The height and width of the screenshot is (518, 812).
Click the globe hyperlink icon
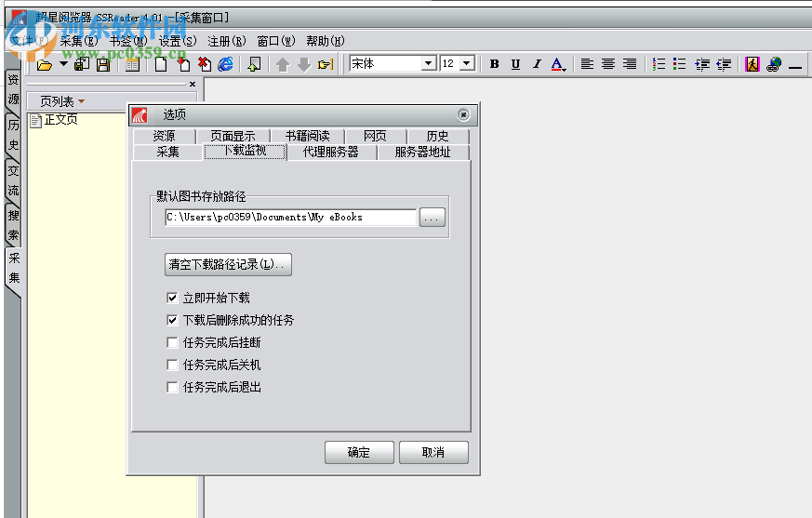pyautogui.click(x=774, y=64)
